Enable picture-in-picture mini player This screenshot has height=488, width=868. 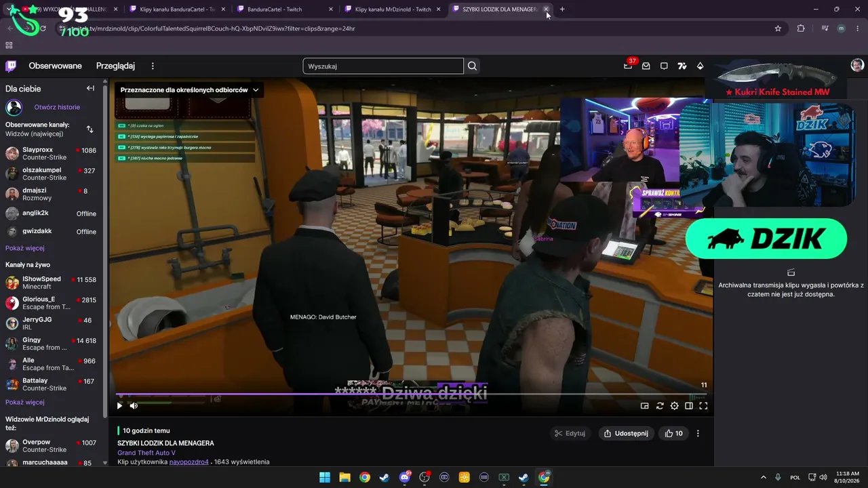(x=645, y=406)
